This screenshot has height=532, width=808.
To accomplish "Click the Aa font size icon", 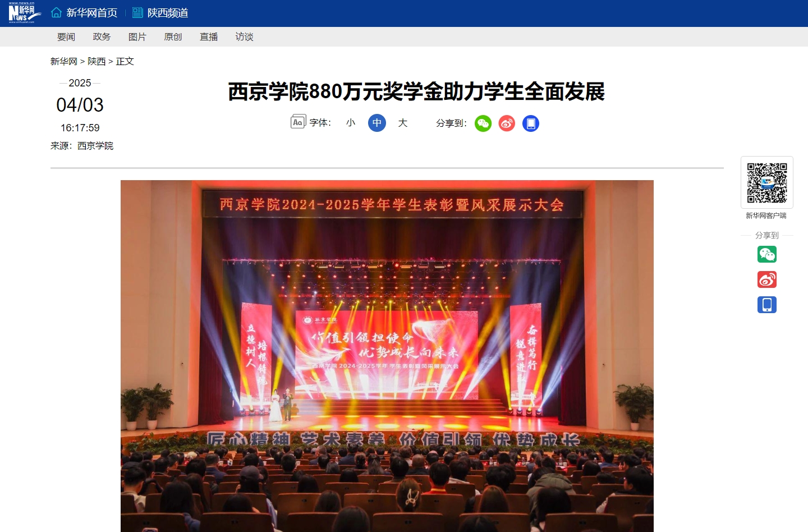I will coord(298,122).
